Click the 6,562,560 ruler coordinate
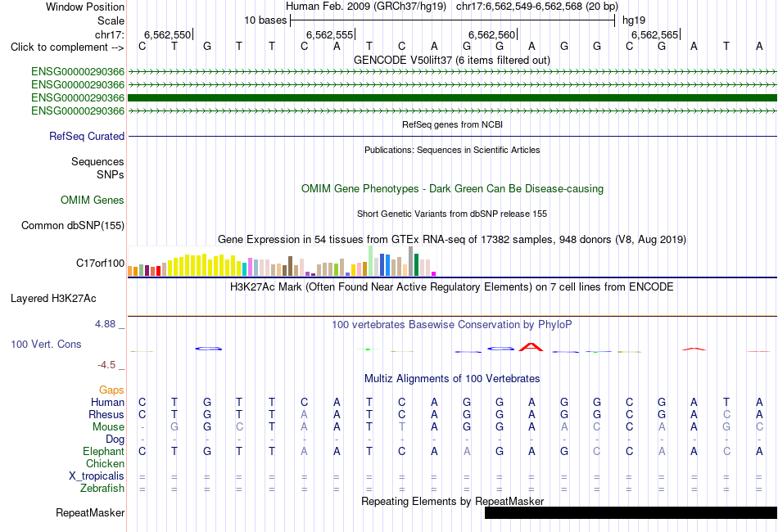Screen dimensions: 778x532 tap(491, 34)
